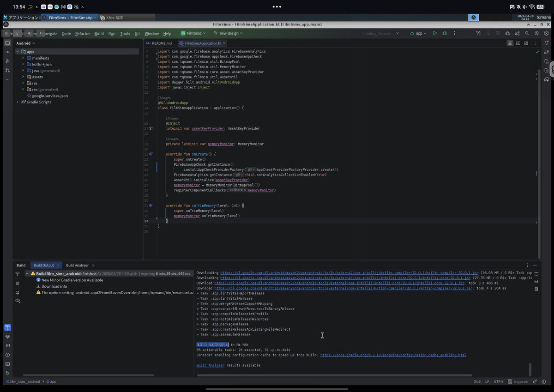Open the account profile icon

546,33
